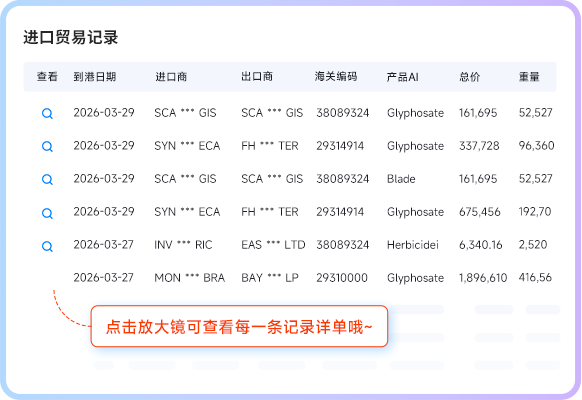Select exporter EAS *** LTD
The width and height of the screenshot is (582, 400).
(x=273, y=245)
